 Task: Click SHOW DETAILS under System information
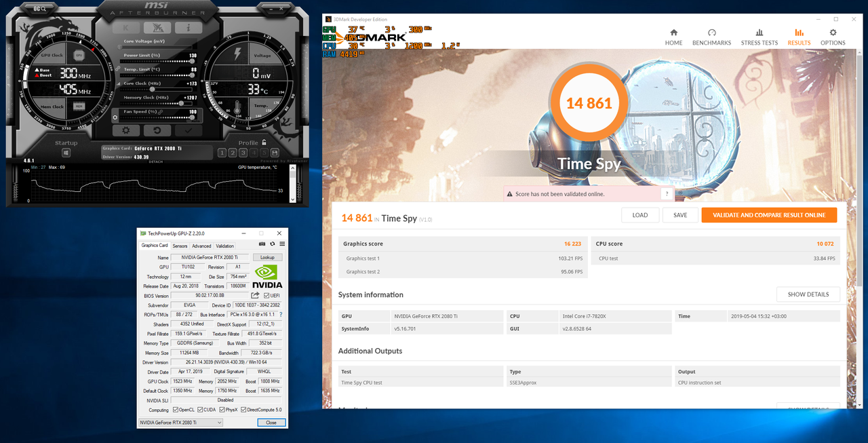[x=808, y=294]
